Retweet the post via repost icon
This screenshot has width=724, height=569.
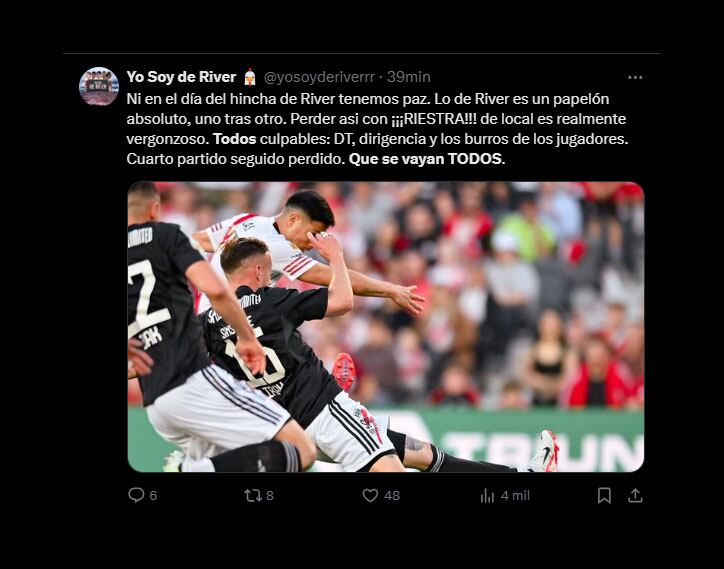(253, 496)
